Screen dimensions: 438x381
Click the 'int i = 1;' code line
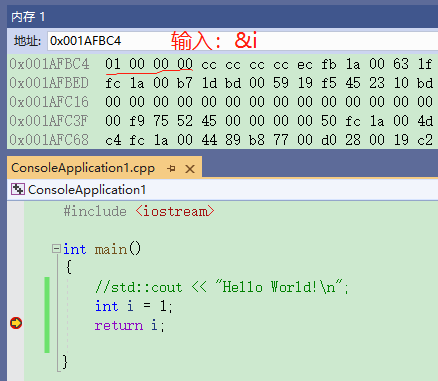coord(134,306)
